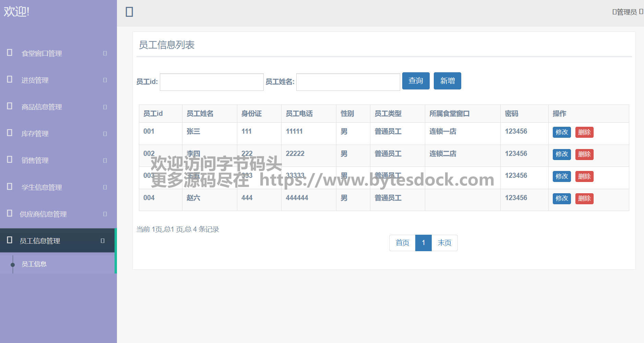Click the icon beside 销售管理
The width and height of the screenshot is (644, 343).
10,160
